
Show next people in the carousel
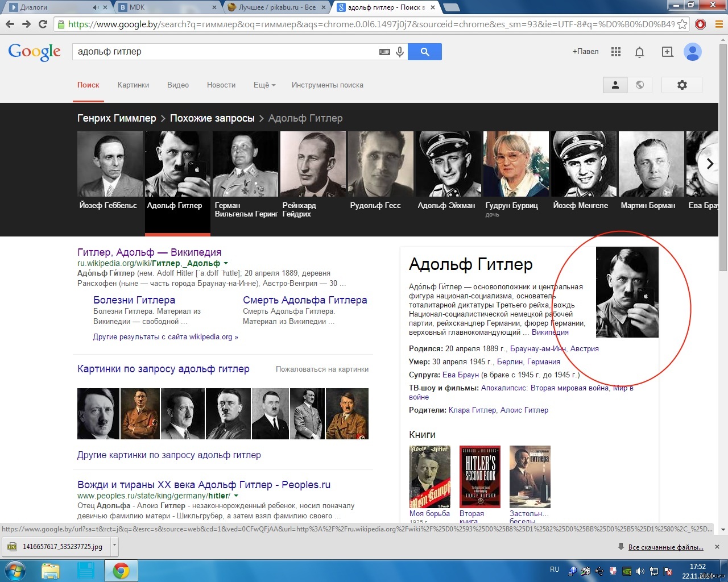(x=709, y=164)
